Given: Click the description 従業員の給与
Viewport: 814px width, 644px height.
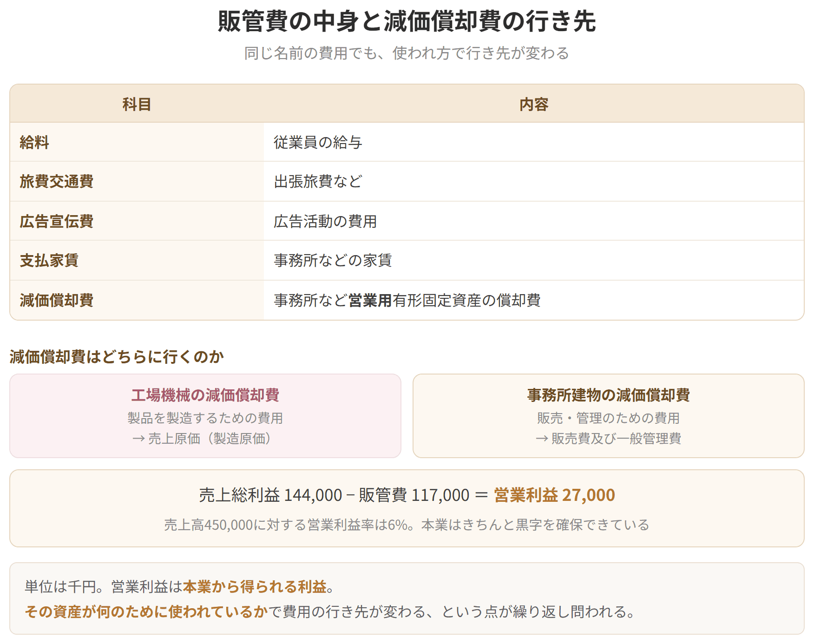Looking at the screenshot, I should (x=318, y=142).
